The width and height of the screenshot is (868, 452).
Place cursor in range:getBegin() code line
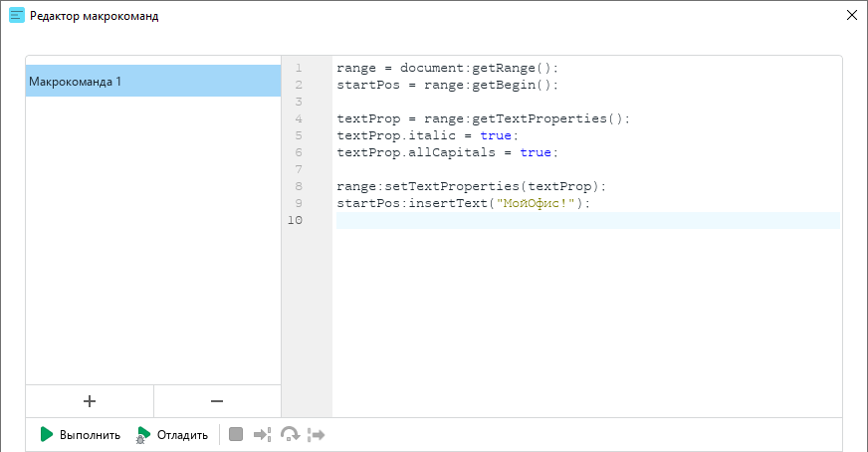pos(447,85)
